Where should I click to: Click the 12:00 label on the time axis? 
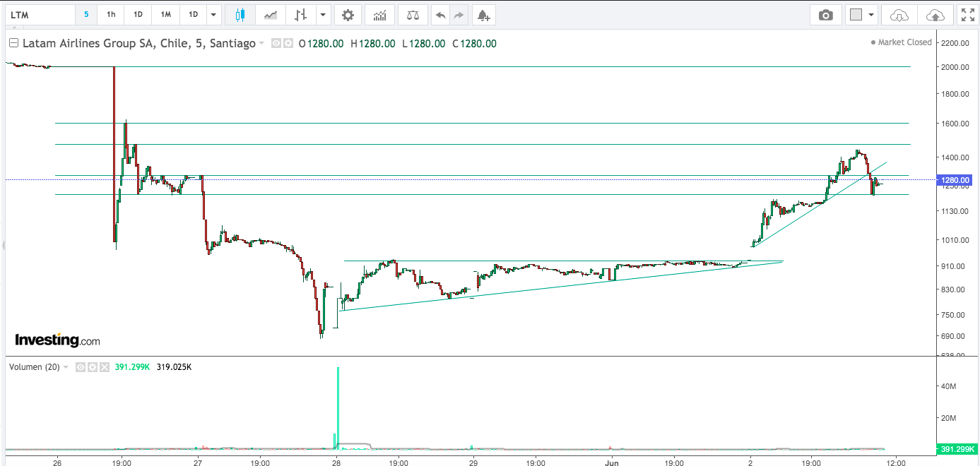pos(896,462)
